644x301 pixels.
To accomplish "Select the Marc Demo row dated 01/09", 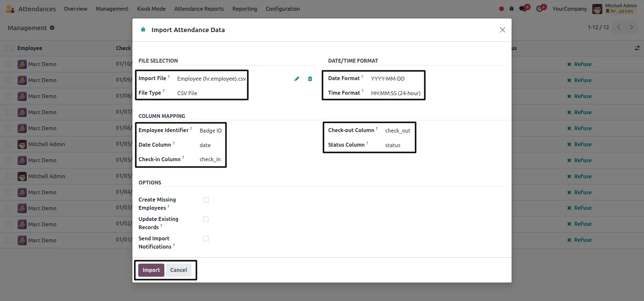I will (x=9, y=80).
